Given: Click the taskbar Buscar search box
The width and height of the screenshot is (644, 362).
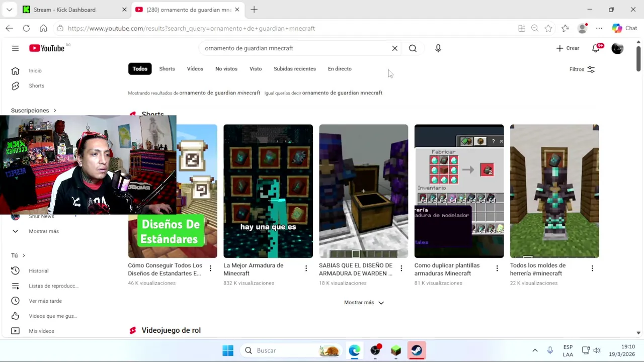Looking at the screenshot, I should point(292,350).
